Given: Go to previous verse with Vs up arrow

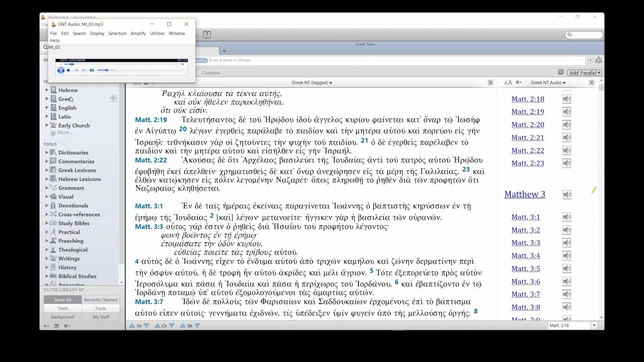Looking at the screenshot, I should pyautogui.click(x=132, y=326).
